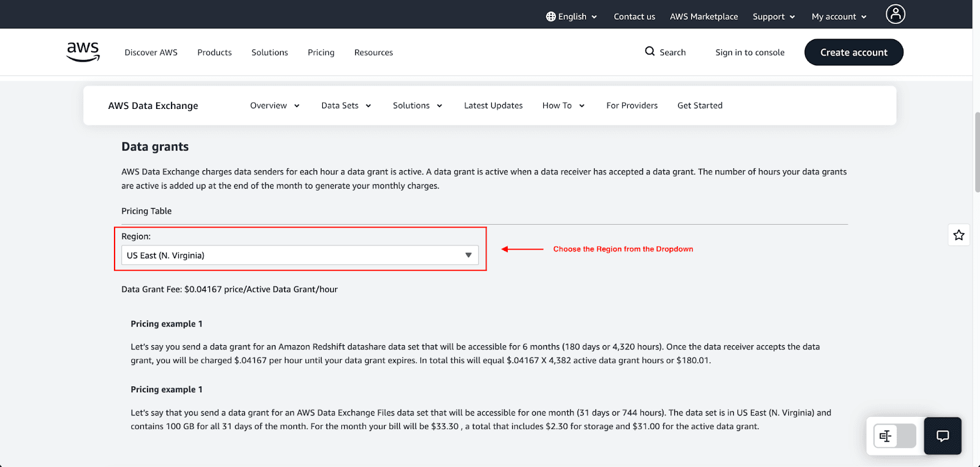Screen dimensions: 980x467
Task: Click the Pricing Table label
Action: click(x=146, y=211)
